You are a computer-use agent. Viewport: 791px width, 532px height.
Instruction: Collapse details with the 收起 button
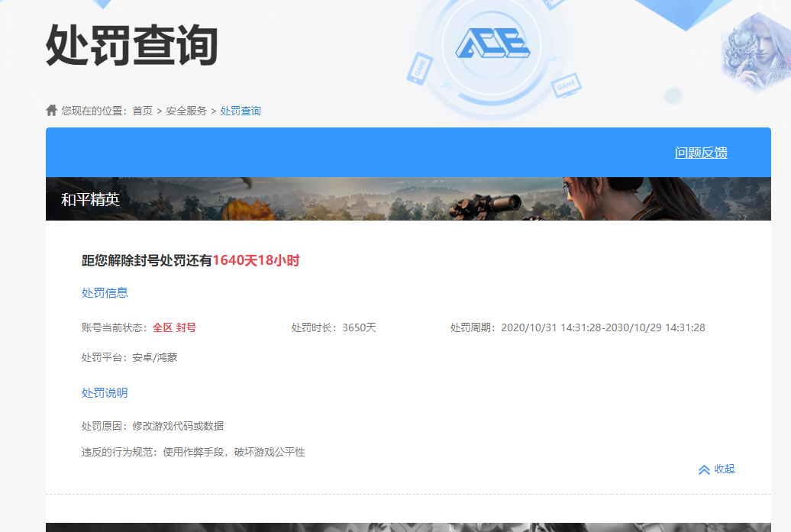[716, 469]
